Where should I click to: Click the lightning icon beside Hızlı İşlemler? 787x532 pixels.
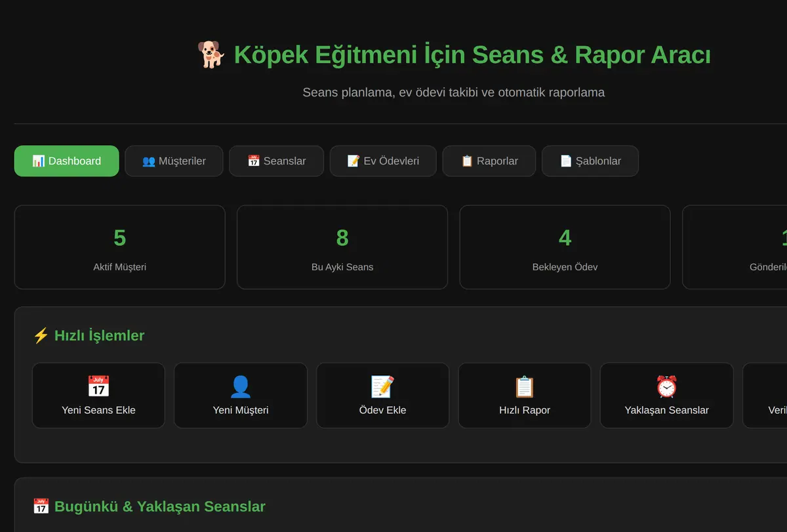tap(41, 336)
